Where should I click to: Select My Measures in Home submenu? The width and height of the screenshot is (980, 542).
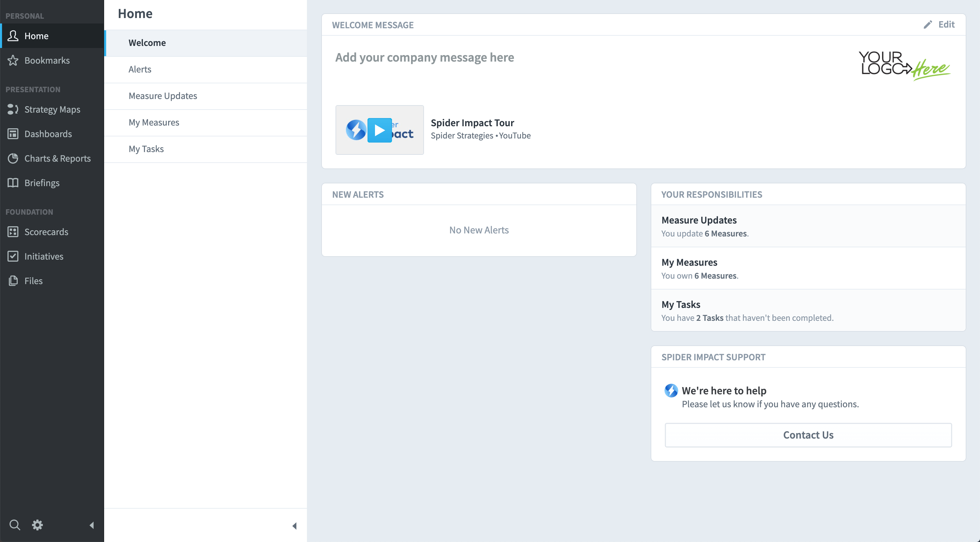(206, 122)
